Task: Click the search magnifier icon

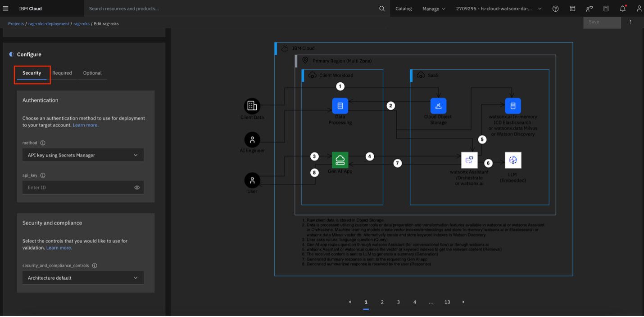Action: click(x=382, y=9)
